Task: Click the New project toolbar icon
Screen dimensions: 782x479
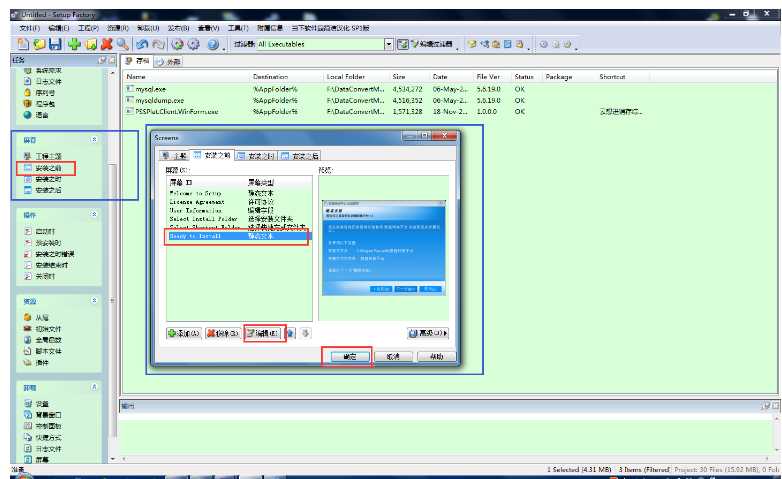Action: click(23, 44)
